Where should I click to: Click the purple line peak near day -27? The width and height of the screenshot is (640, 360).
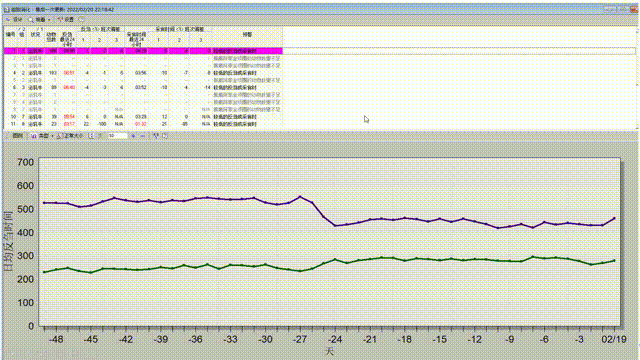click(300, 197)
